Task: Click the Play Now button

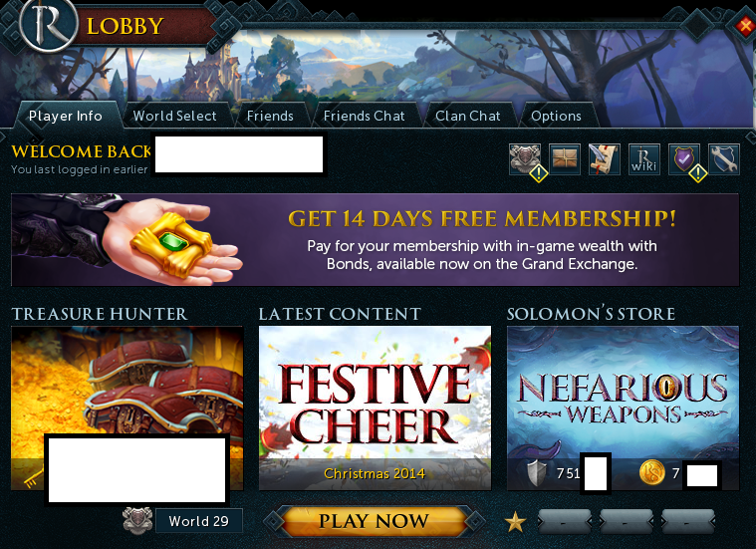Action: (x=374, y=521)
